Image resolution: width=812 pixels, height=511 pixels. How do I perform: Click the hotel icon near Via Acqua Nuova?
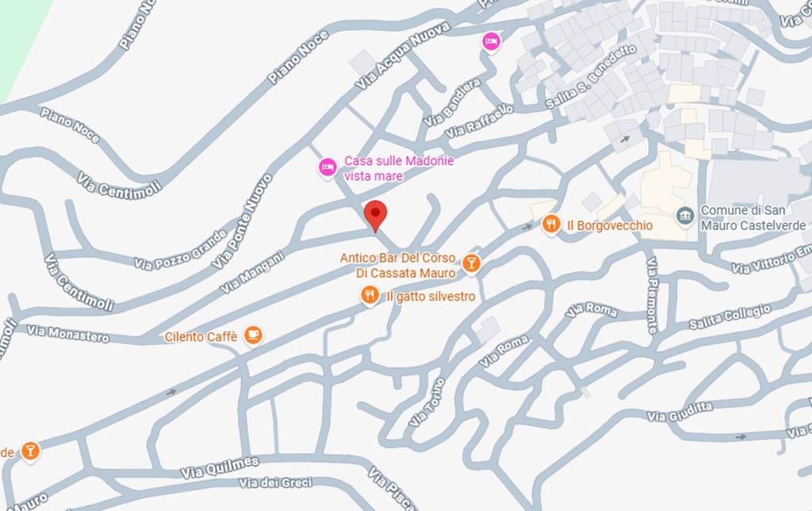pos(491,41)
